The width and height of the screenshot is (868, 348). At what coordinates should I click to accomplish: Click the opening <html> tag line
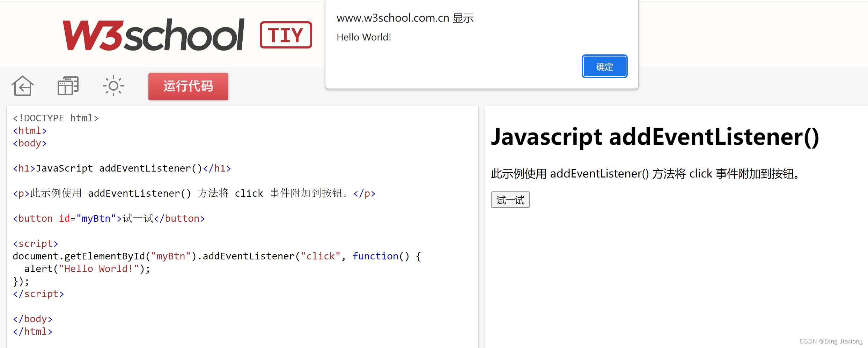point(30,131)
